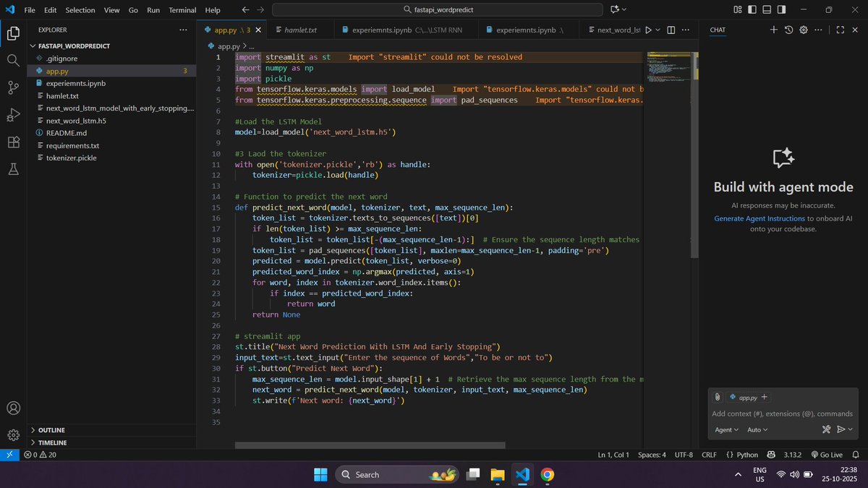Open tokenizer.pickle in explorer
Screen dimensions: 868x488
111,158
